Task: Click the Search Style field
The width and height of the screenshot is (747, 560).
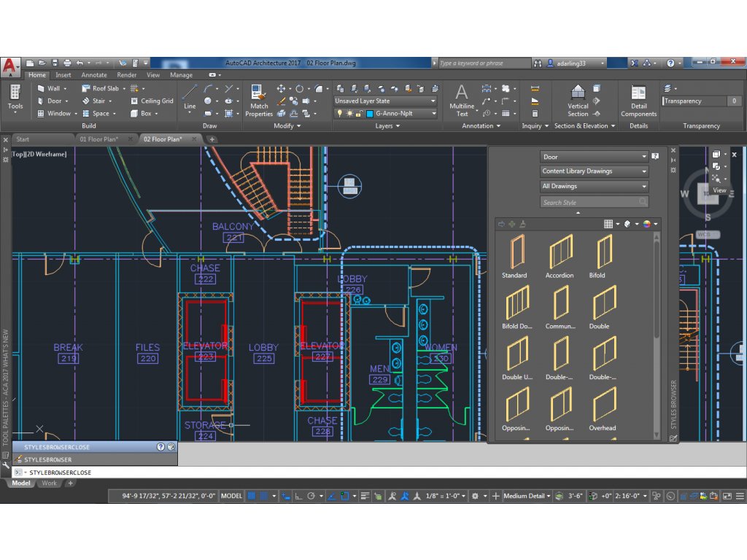Action: [594, 202]
